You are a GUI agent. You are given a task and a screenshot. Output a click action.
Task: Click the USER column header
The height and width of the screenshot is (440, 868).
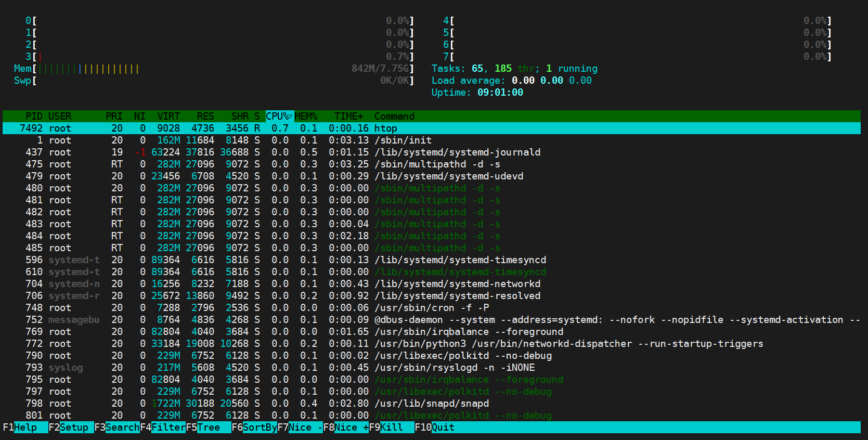coord(60,117)
